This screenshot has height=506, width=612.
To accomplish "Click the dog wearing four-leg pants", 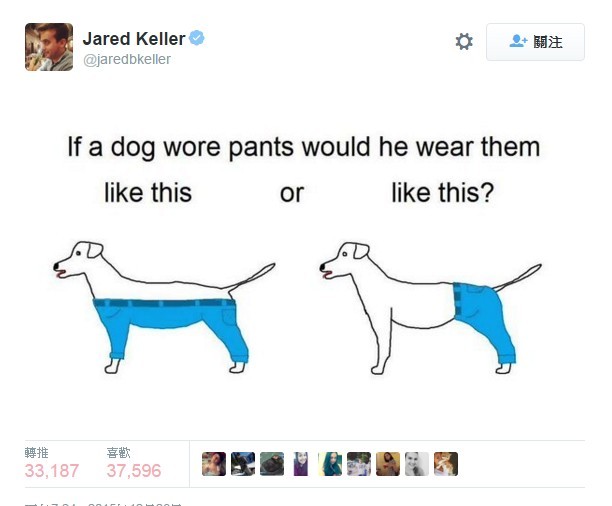I will [x=164, y=308].
